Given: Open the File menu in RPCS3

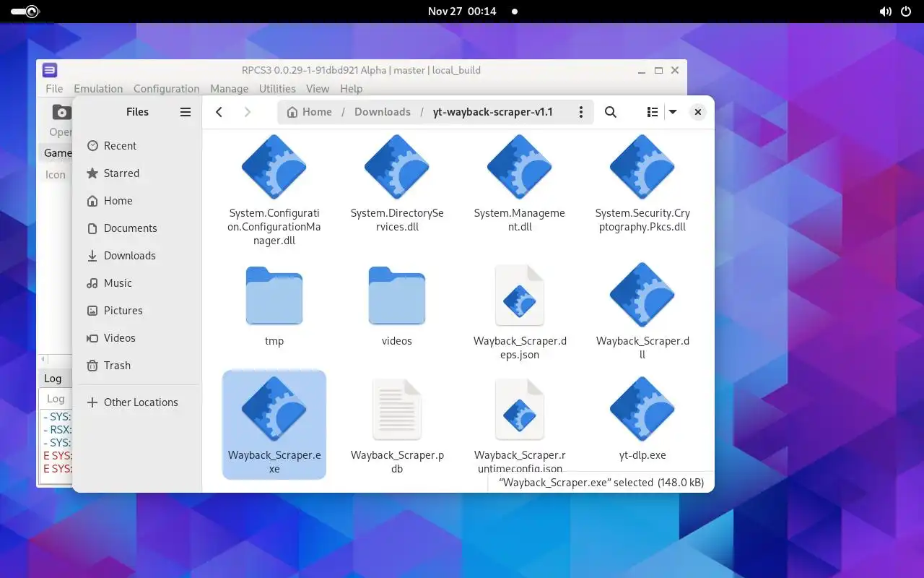Looking at the screenshot, I should click(x=54, y=89).
